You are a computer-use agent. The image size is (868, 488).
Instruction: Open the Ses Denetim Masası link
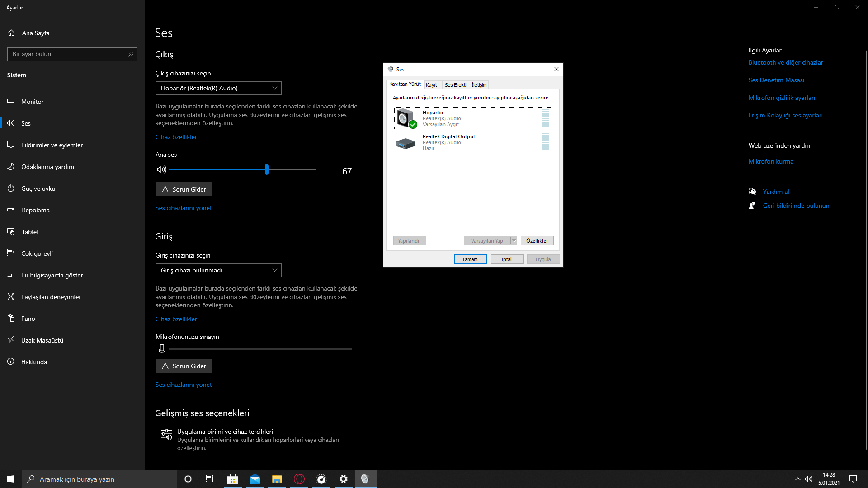pyautogui.click(x=776, y=80)
